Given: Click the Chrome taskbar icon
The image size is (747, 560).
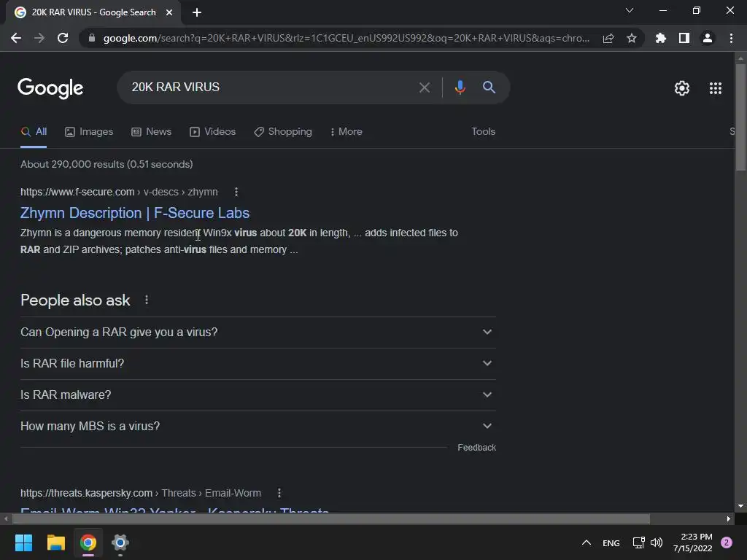Looking at the screenshot, I should pyautogui.click(x=88, y=542).
